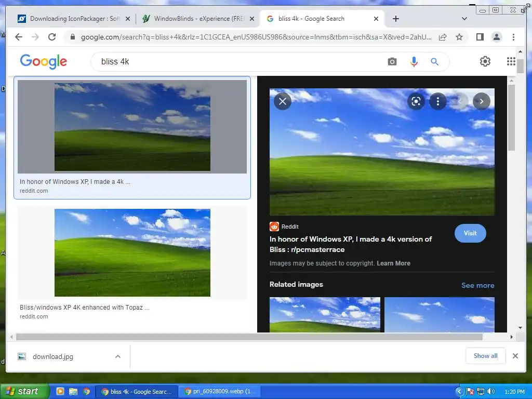Click the network icon in system tray
This screenshot has width=532, height=399.
pos(481,392)
